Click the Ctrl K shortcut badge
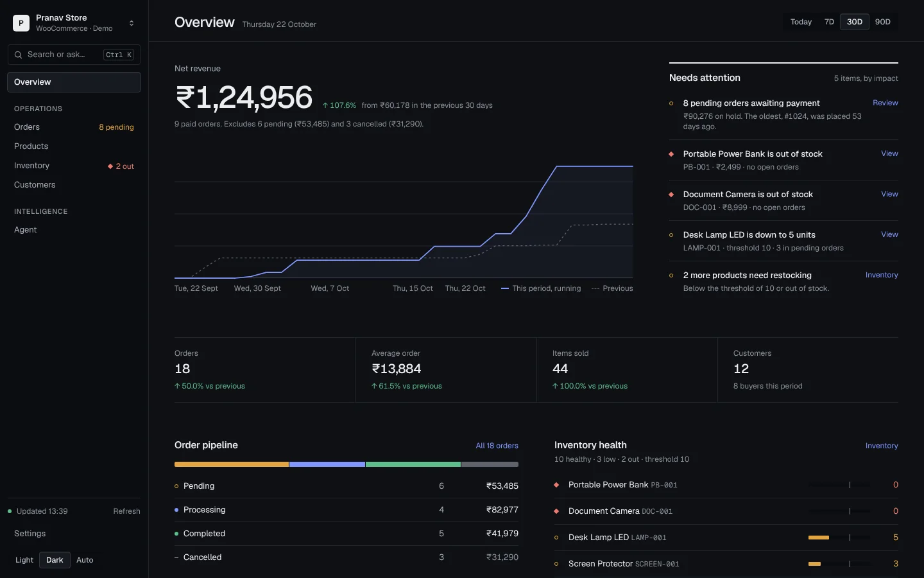The width and height of the screenshot is (924, 578). point(119,55)
